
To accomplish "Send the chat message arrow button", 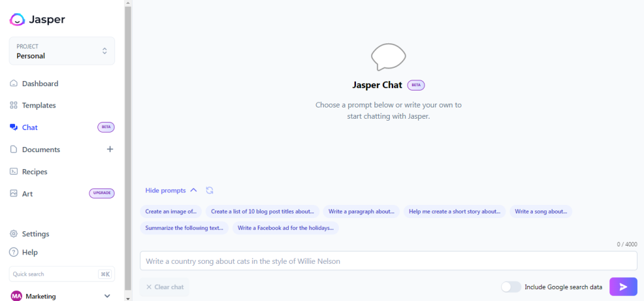I will point(623,287).
